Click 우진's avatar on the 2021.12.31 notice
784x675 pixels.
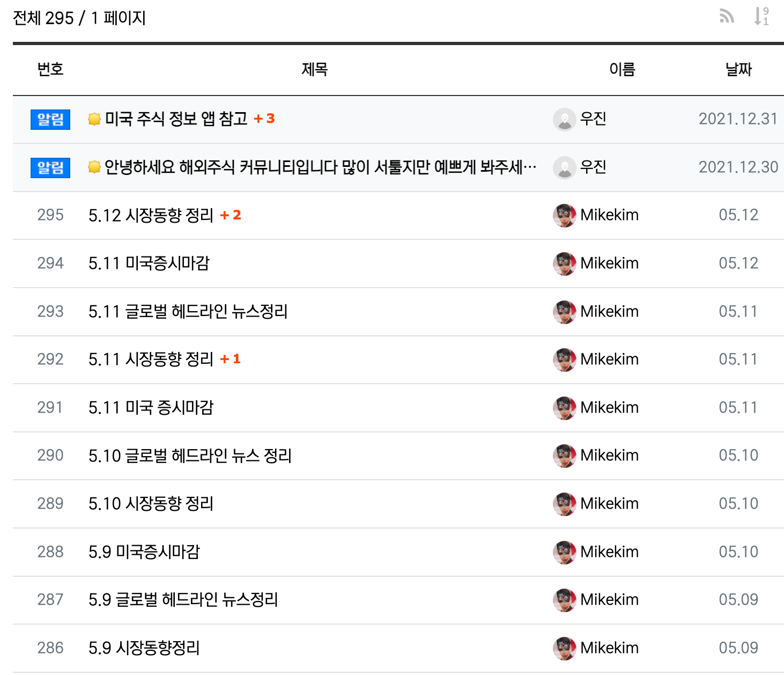564,119
